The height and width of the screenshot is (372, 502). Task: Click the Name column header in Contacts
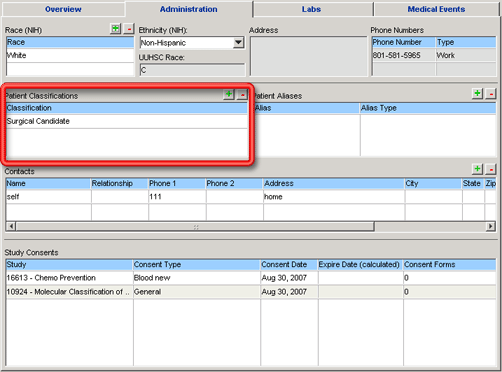point(48,184)
